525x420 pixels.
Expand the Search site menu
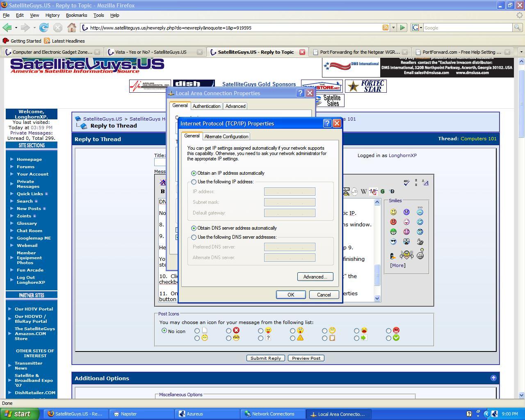(36, 201)
